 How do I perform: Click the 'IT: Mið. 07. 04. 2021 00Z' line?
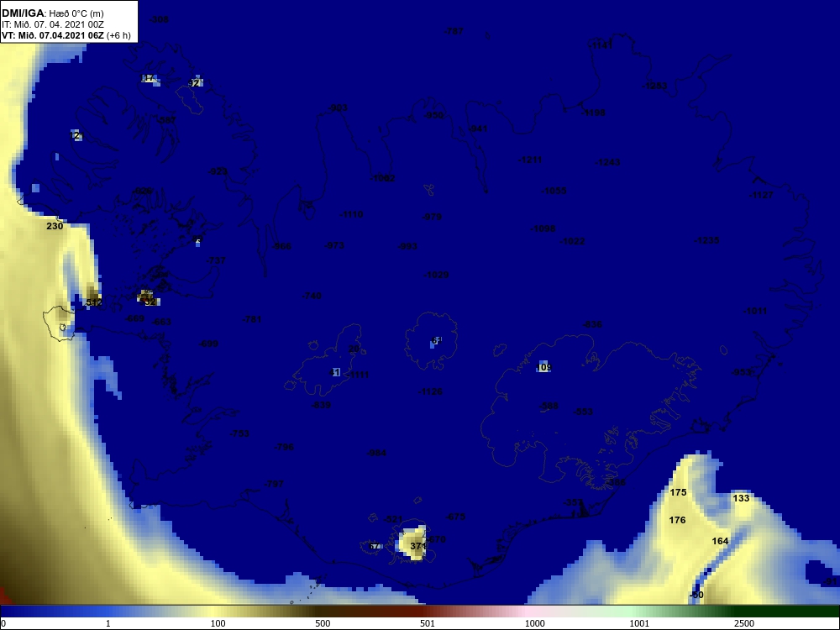(x=52, y=24)
